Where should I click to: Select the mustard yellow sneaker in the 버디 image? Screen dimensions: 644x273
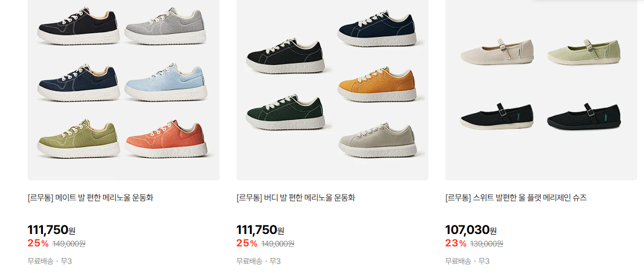(377, 85)
